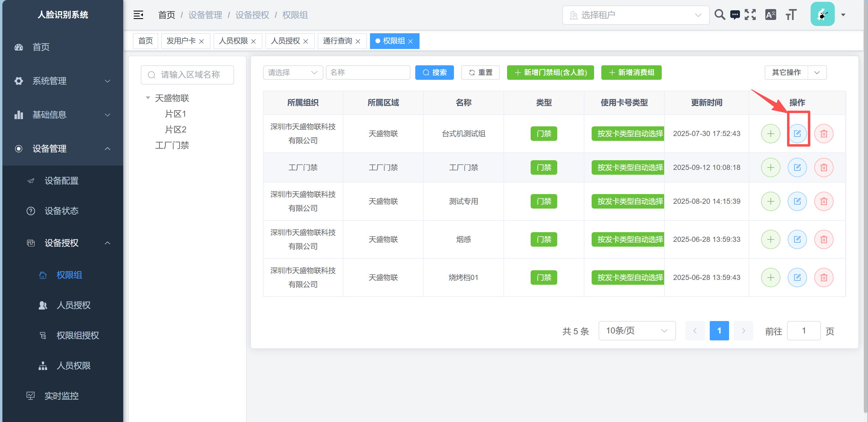Click the search magnifier icon in header
The width and height of the screenshot is (868, 422).
click(x=719, y=15)
